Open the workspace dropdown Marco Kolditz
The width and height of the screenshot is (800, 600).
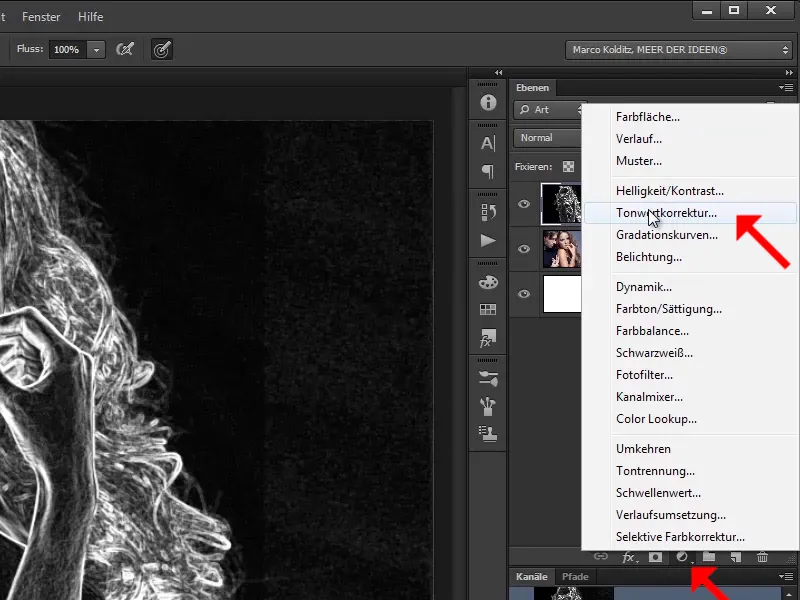679,50
